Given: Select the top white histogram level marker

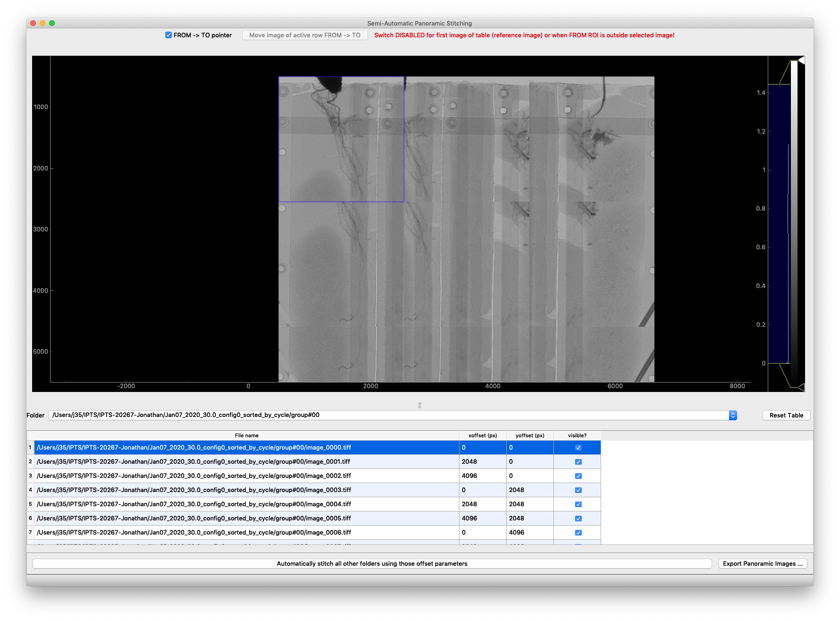Looking at the screenshot, I should tap(801, 60).
